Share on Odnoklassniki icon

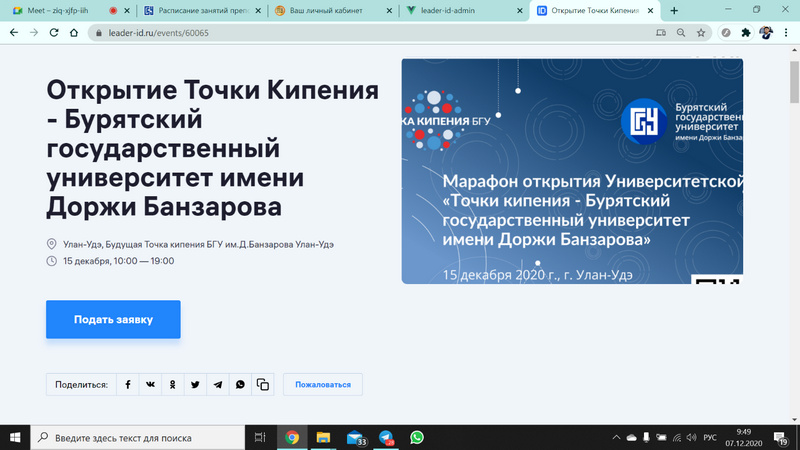(x=173, y=384)
